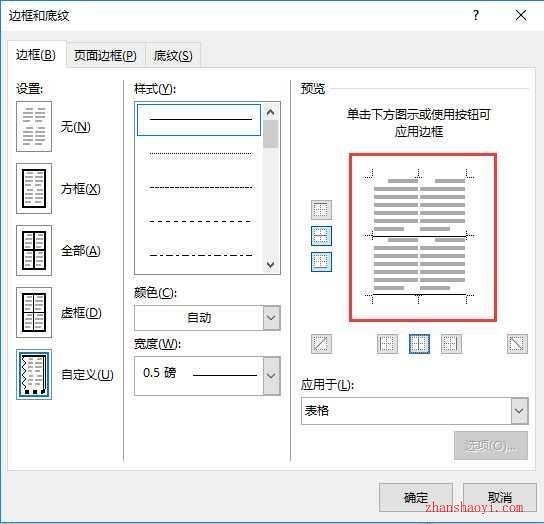Toggle the inside horizontal border button
Viewport: 544px width, 524px height.
(x=321, y=236)
